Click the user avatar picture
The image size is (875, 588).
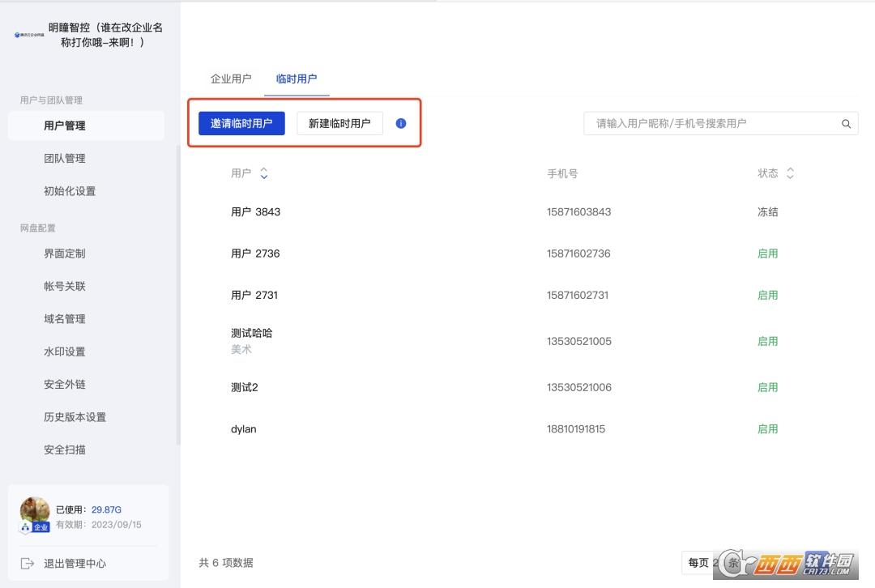(35, 509)
